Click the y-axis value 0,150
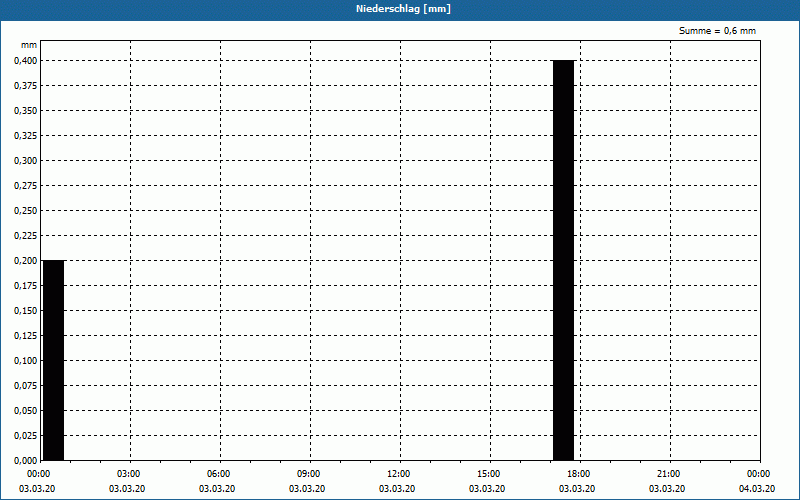Viewport: 800px width, 500px height. click(26, 311)
